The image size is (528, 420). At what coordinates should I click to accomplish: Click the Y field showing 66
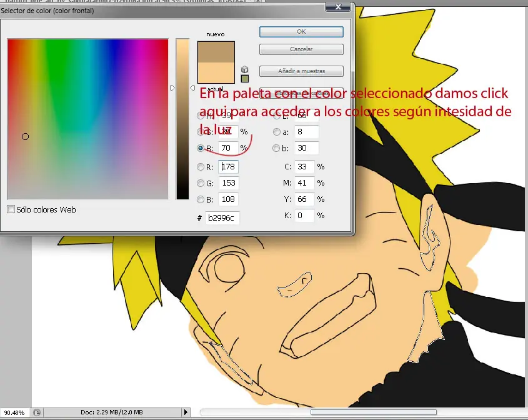304,199
